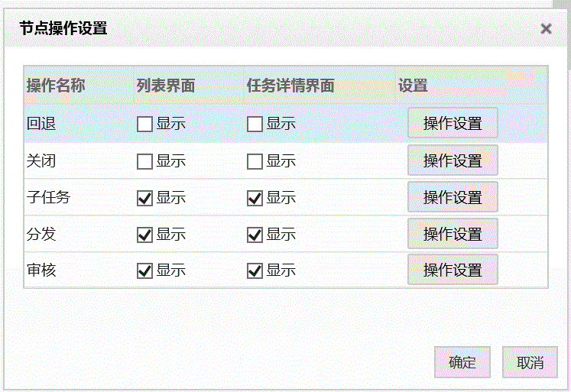Open 操作设置 for the 子任务 row
571x392 pixels.
[x=453, y=197]
